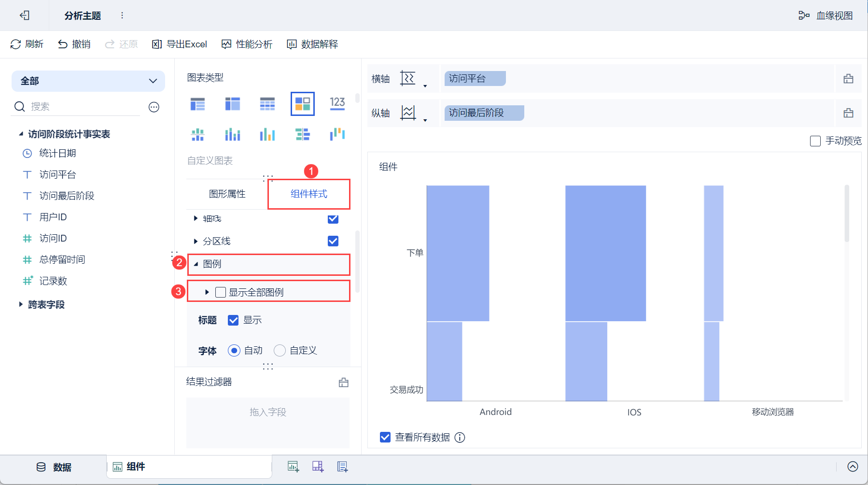This screenshot has height=485, width=868.
Task: Click the exit icon at top-left
Action: 25,15
